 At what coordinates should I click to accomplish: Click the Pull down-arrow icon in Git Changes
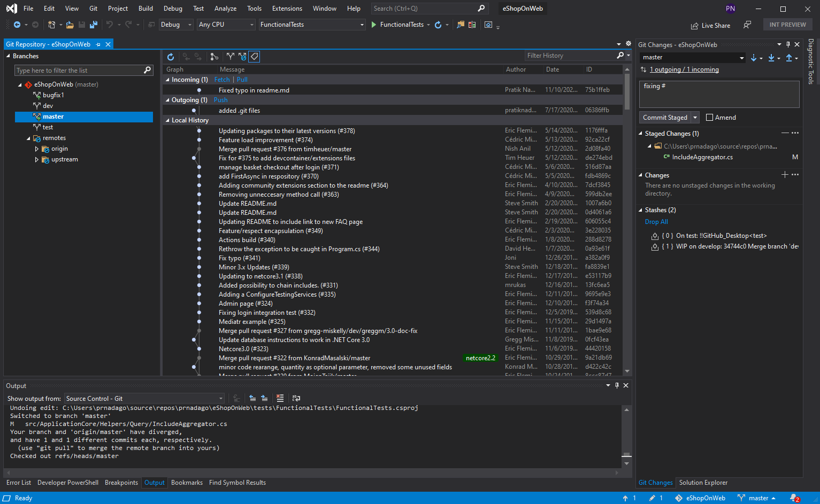pyautogui.click(x=771, y=58)
